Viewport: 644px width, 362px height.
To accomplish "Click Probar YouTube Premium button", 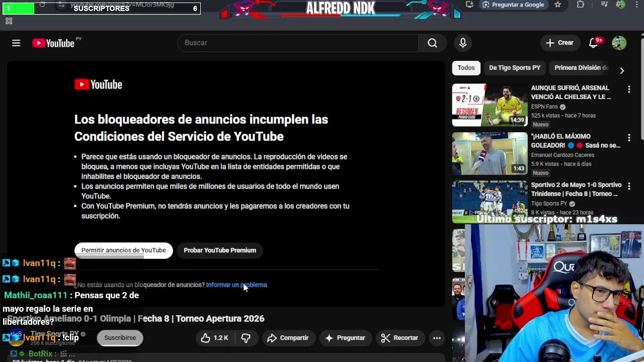I will (x=220, y=250).
